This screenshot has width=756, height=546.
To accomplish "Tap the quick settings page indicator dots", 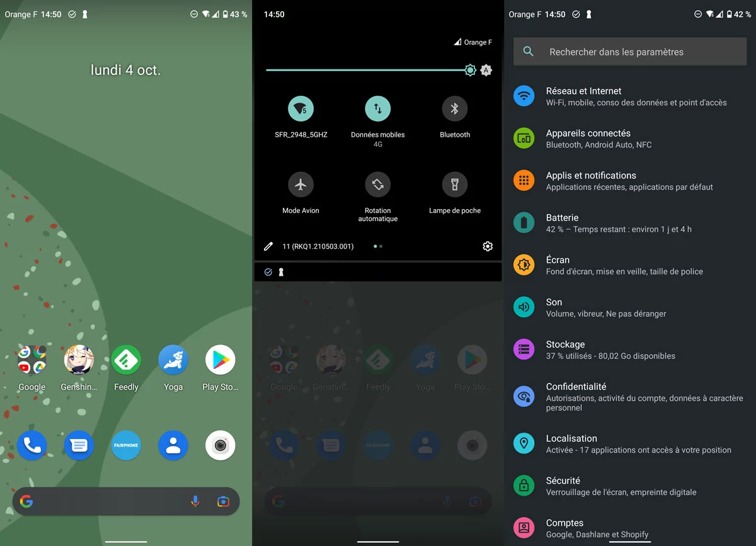I will pos(378,246).
